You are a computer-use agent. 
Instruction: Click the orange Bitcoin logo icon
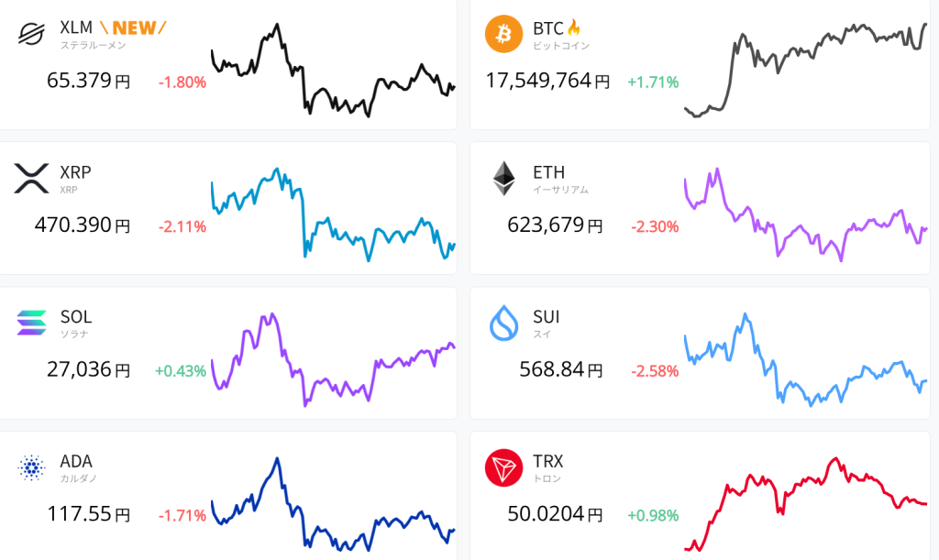point(503,34)
